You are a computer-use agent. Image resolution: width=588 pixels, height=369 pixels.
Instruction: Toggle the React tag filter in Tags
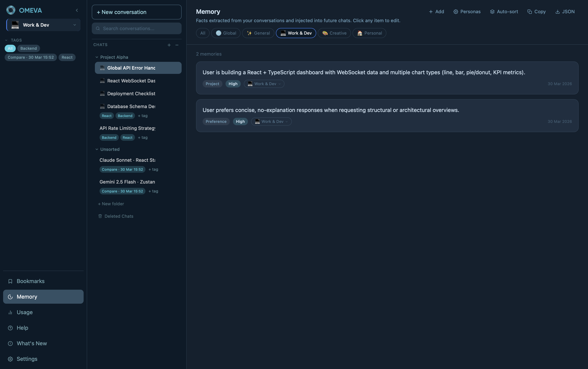[x=67, y=57]
